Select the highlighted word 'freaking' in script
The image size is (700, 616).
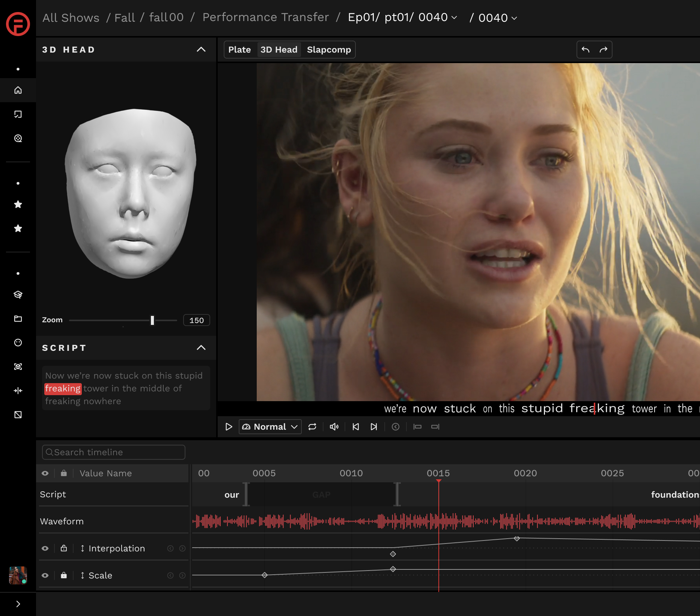tap(63, 388)
